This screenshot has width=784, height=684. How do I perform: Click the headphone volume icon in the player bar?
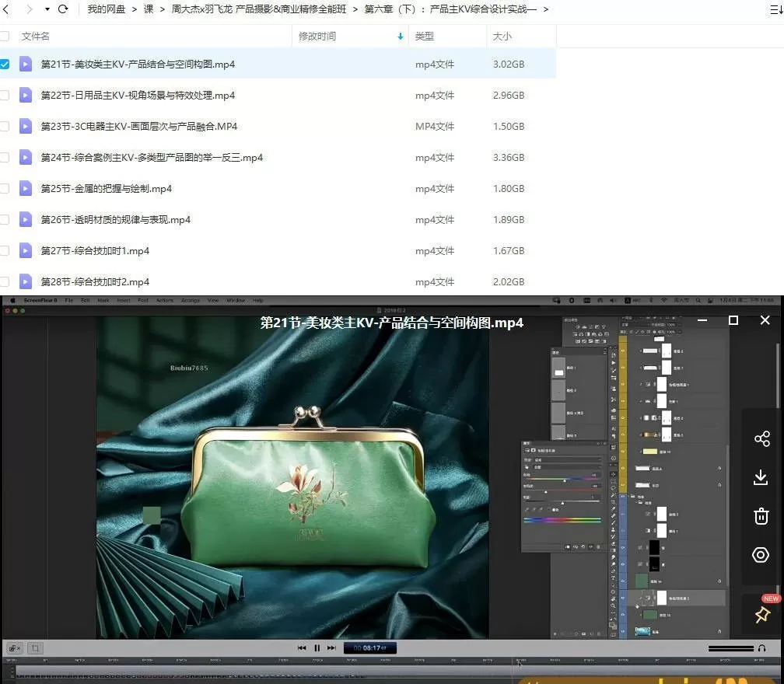760,648
